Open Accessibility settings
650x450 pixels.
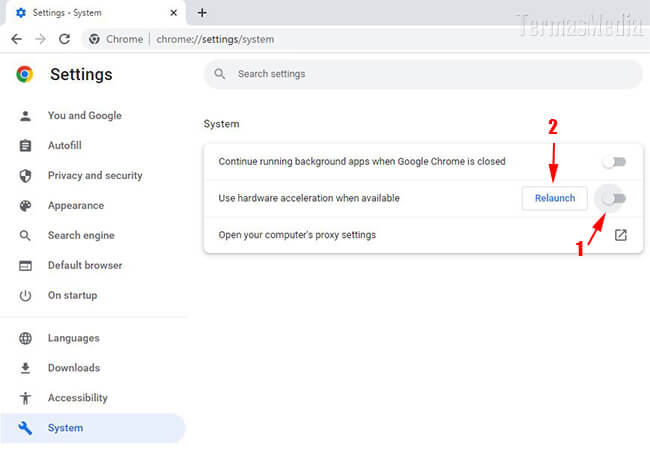[x=78, y=398]
